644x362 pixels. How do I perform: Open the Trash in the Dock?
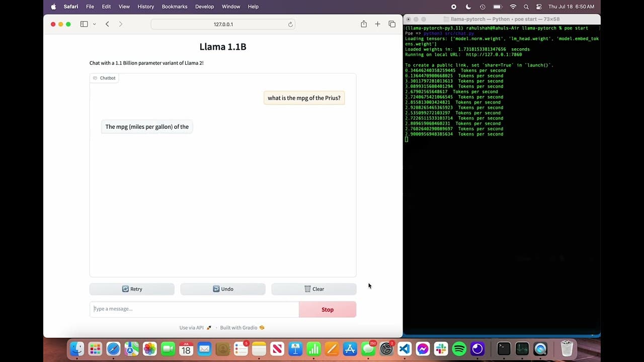(x=567, y=348)
